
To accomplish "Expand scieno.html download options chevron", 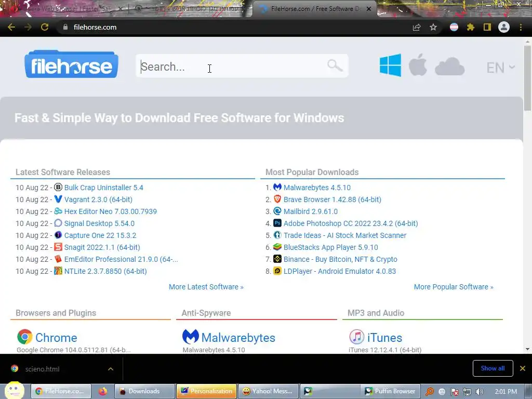I will coord(111,369).
